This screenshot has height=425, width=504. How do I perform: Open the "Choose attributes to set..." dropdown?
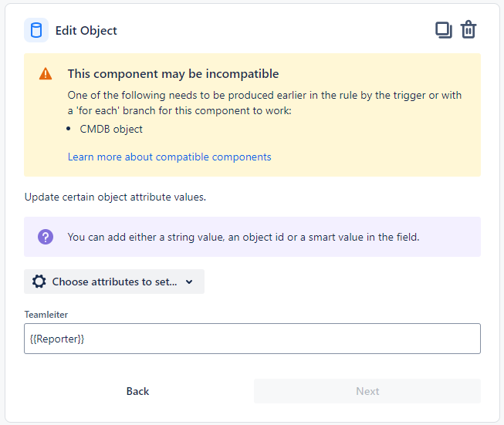coord(114,282)
